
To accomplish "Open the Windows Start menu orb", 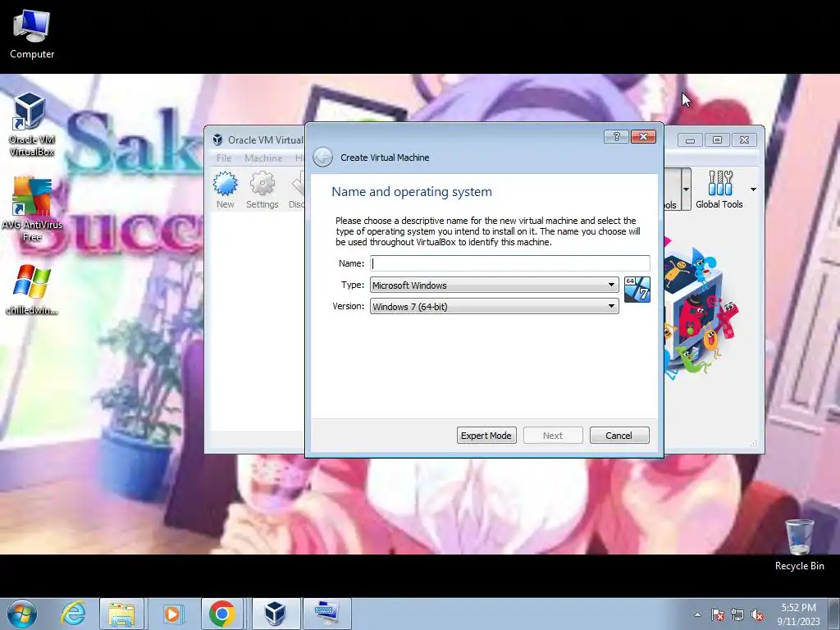I will point(22,614).
